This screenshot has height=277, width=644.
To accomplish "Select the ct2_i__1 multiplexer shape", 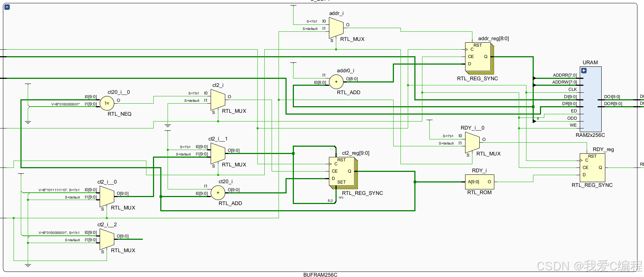I will point(218,154).
